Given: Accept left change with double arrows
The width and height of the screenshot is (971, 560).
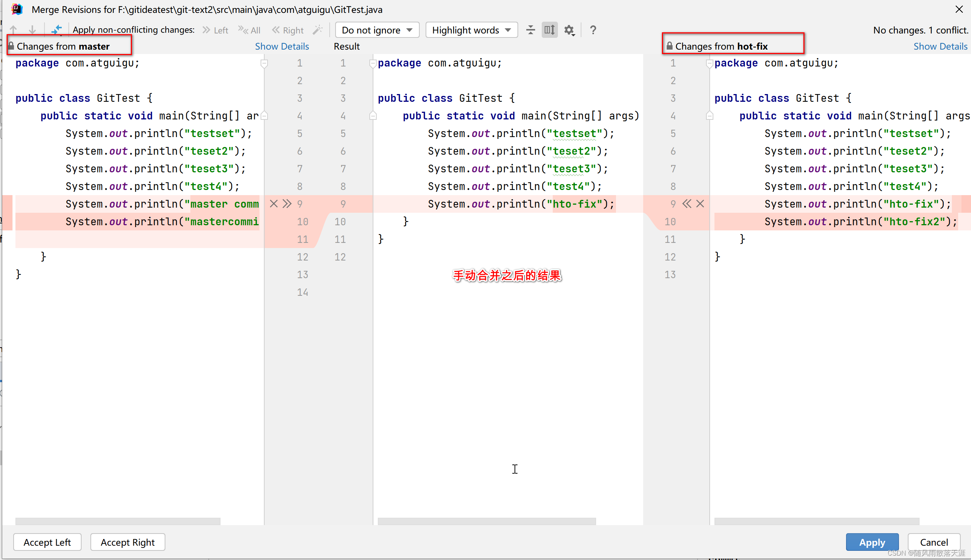Looking at the screenshot, I should [287, 204].
